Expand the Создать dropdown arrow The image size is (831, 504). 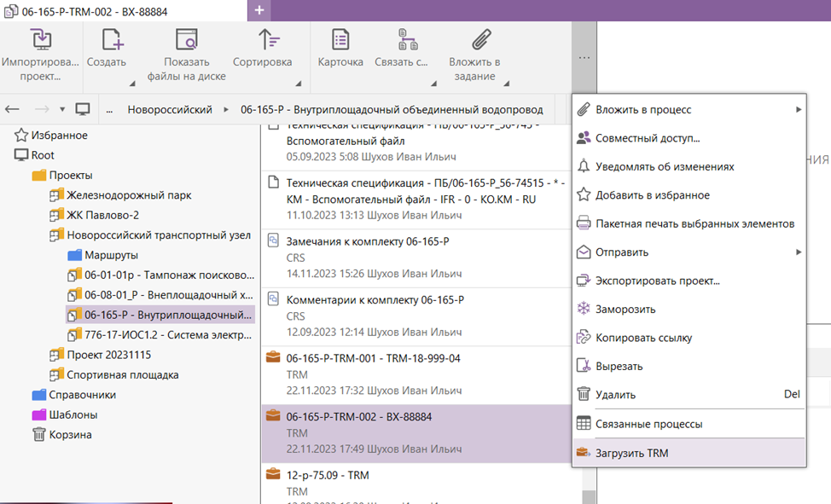tap(132, 84)
